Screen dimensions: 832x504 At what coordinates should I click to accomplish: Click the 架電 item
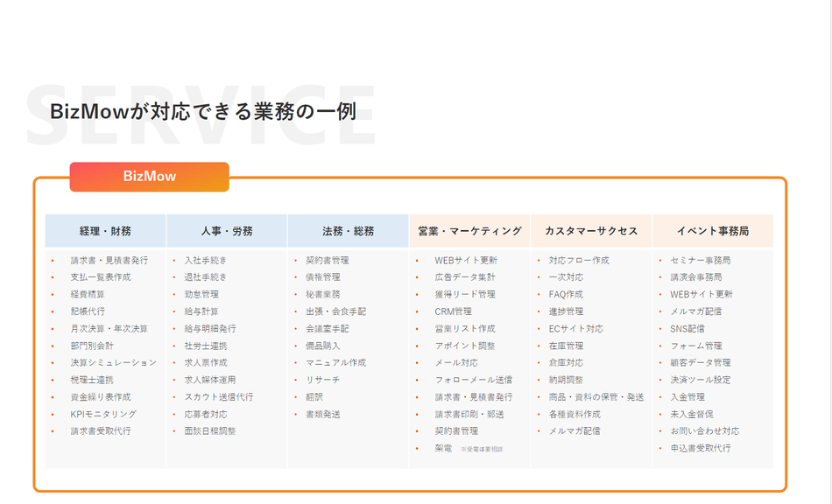tap(443, 448)
